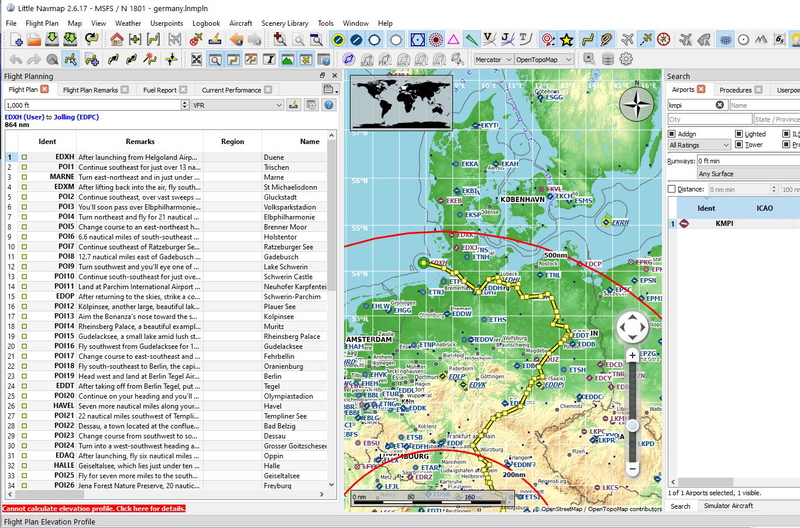
Task: Toggle Jet airways display (J icon)
Action: [507, 39]
